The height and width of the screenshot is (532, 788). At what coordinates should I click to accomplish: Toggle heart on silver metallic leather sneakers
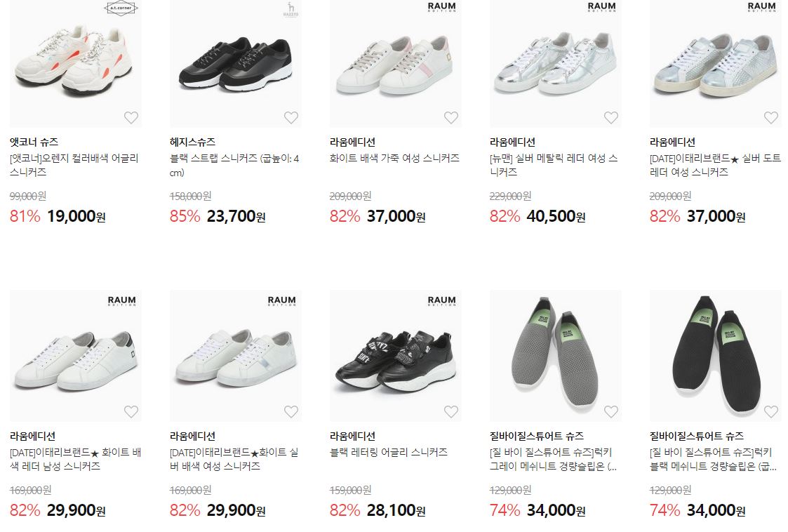click(610, 117)
